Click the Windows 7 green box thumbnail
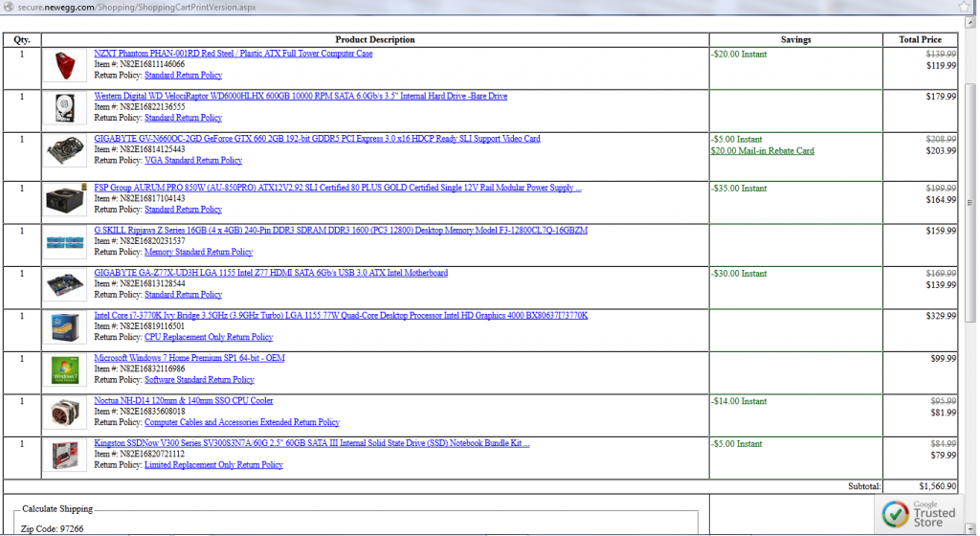Viewport: 980px width, 536px height. click(65, 370)
